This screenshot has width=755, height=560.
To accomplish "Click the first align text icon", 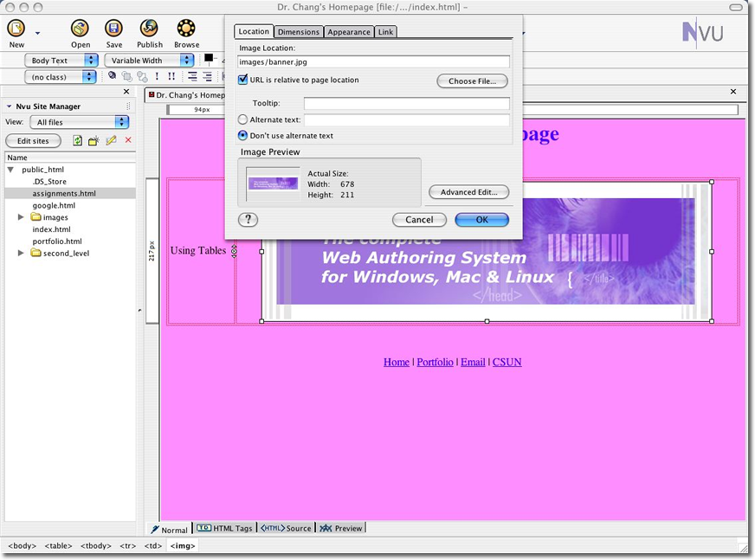I will click(x=192, y=76).
